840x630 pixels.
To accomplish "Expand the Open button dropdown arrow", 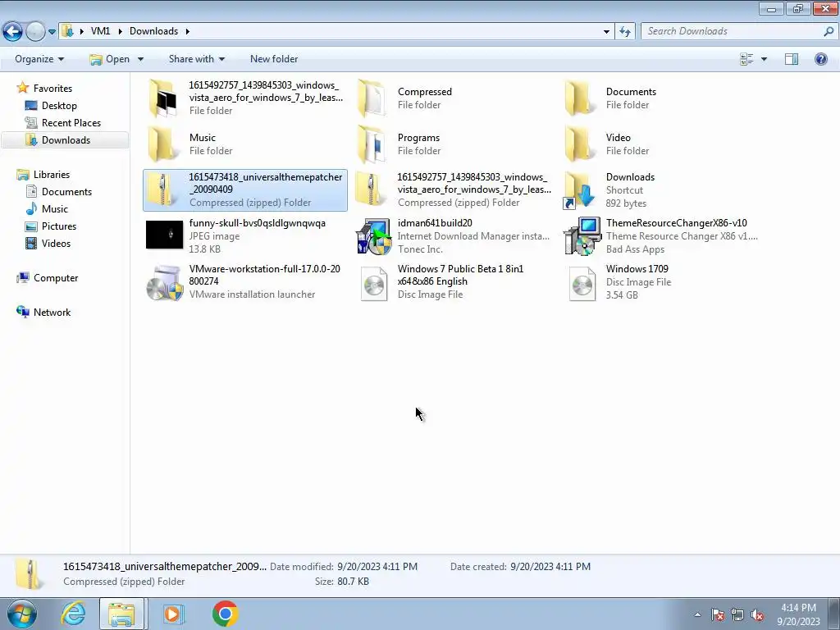I will coord(140,59).
